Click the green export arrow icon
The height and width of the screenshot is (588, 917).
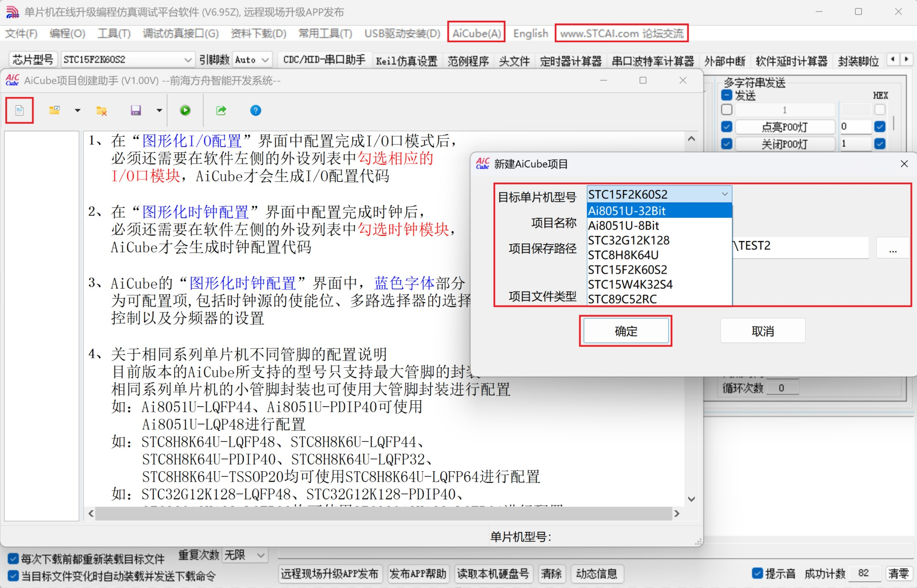tap(221, 111)
